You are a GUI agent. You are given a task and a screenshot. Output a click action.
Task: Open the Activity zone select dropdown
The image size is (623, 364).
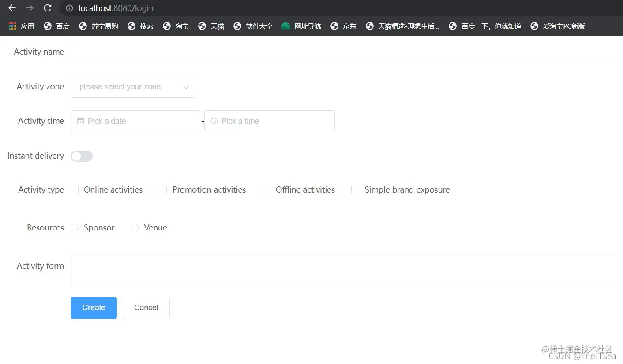click(133, 87)
